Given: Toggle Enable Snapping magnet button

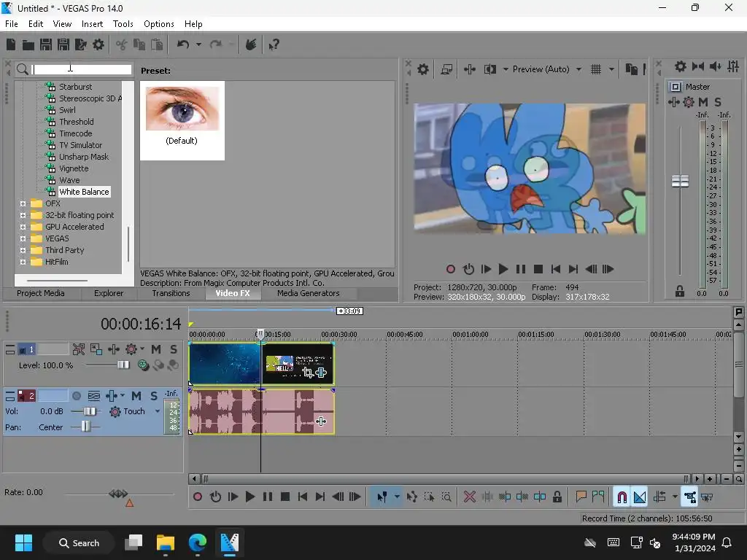Looking at the screenshot, I should pyautogui.click(x=622, y=497).
